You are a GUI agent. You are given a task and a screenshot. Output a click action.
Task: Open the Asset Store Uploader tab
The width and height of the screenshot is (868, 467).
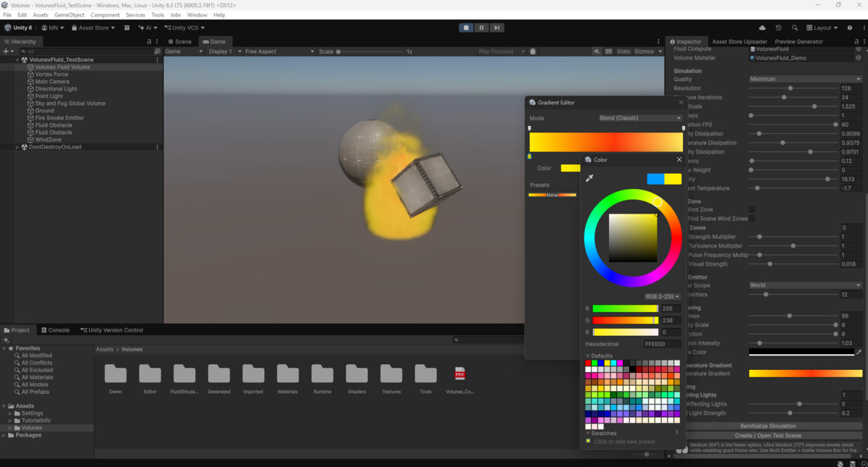(739, 41)
